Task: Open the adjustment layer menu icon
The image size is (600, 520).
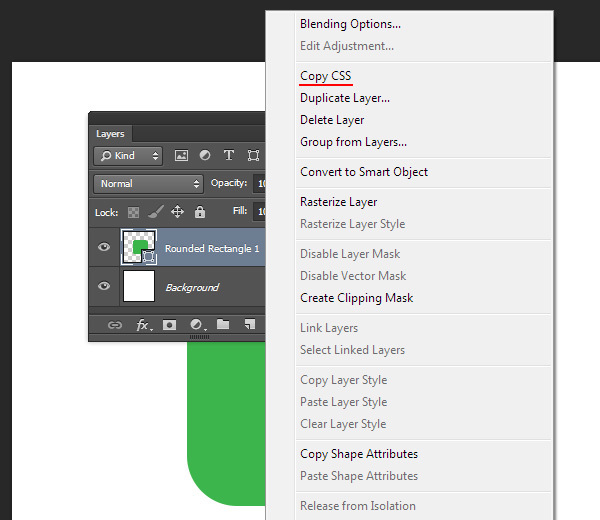Action: [x=197, y=325]
